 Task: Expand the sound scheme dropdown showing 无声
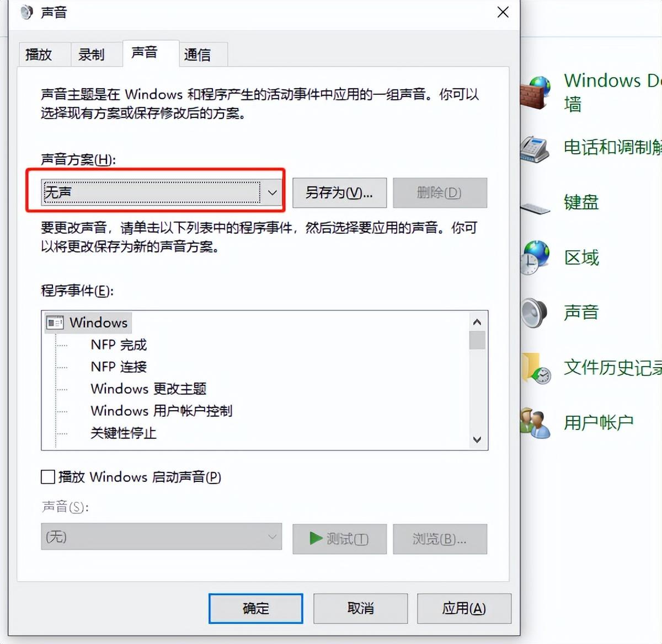pos(161,192)
